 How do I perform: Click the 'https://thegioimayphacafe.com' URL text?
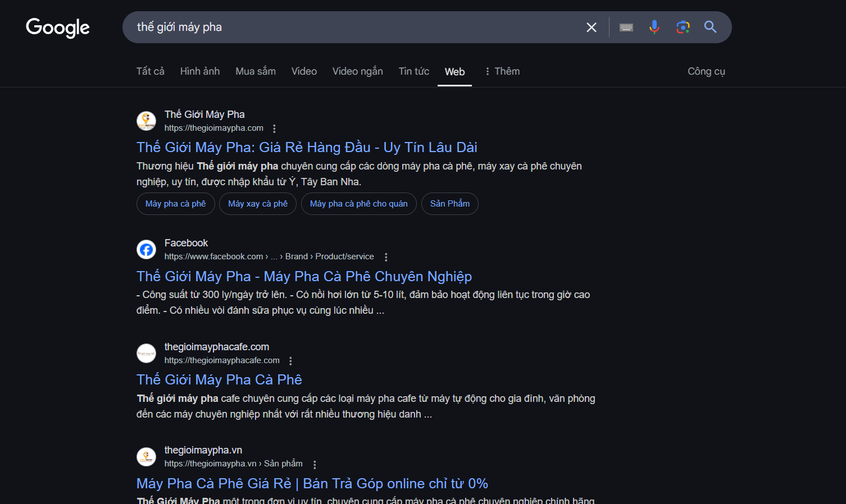[222, 360]
